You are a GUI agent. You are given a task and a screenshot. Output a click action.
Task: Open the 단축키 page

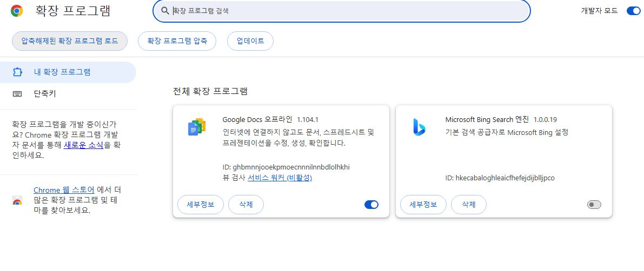(x=68, y=94)
